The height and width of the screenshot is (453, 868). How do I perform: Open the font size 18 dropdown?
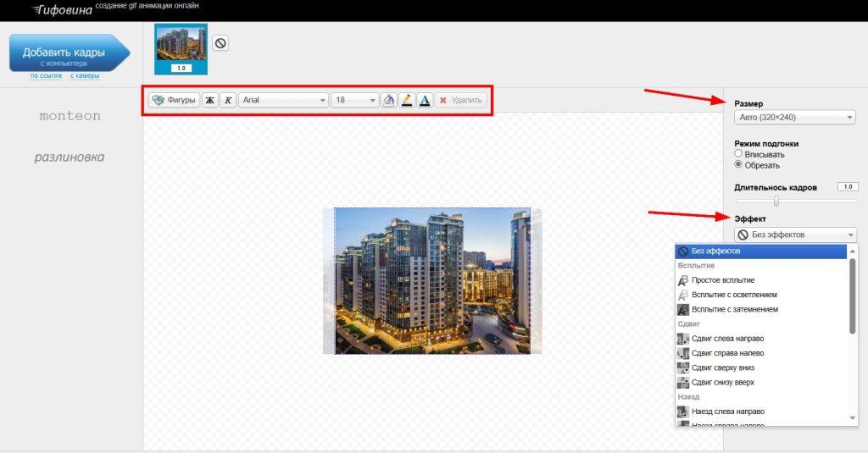click(x=354, y=100)
